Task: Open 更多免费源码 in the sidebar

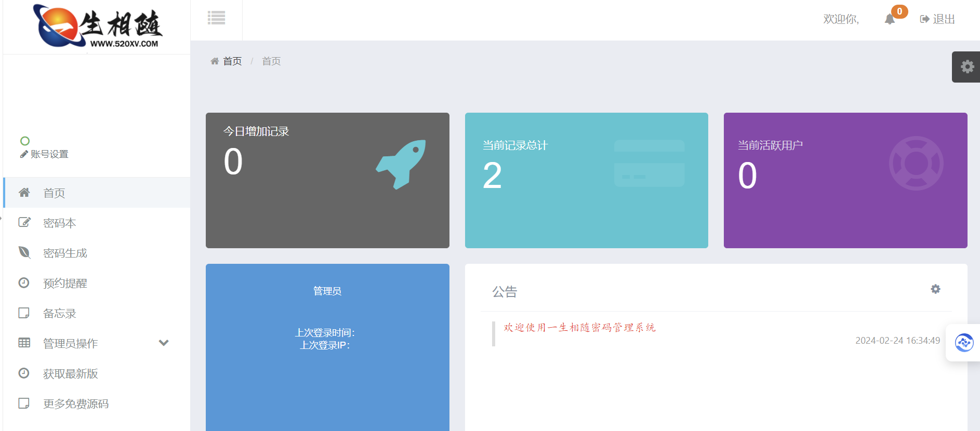Action: click(75, 404)
